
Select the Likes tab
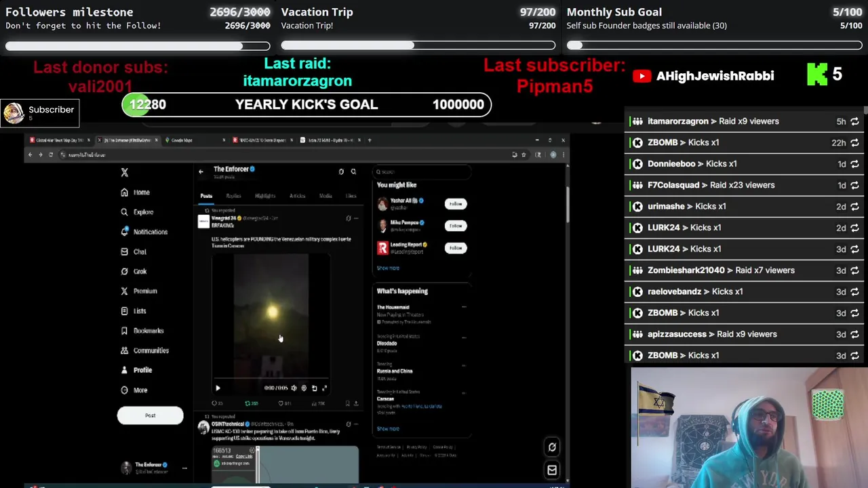[x=351, y=196]
